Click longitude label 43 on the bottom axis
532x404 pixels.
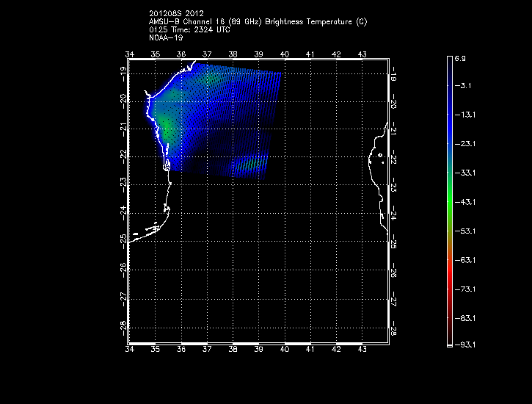[362, 350]
